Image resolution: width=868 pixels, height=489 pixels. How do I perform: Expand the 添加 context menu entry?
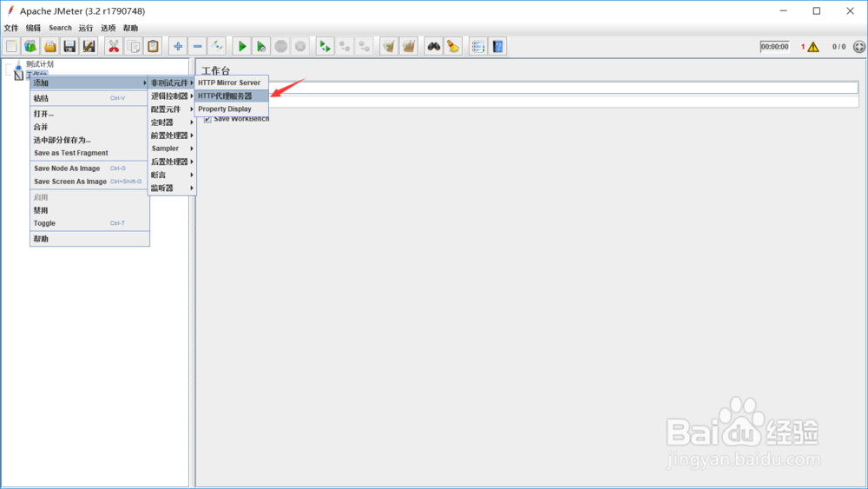[x=89, y=83]
